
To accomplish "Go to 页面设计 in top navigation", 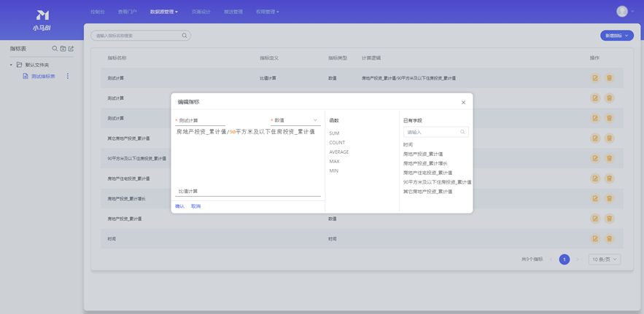I will point(201,12).
